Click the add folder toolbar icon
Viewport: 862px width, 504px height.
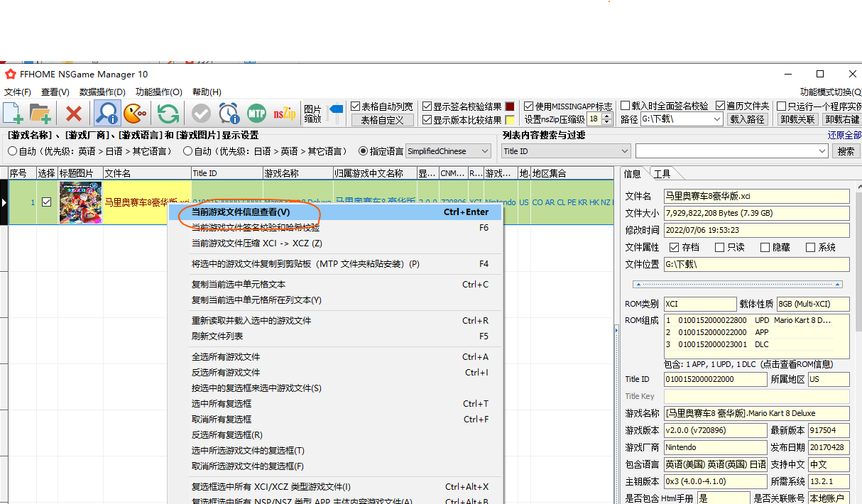(40, 114)
